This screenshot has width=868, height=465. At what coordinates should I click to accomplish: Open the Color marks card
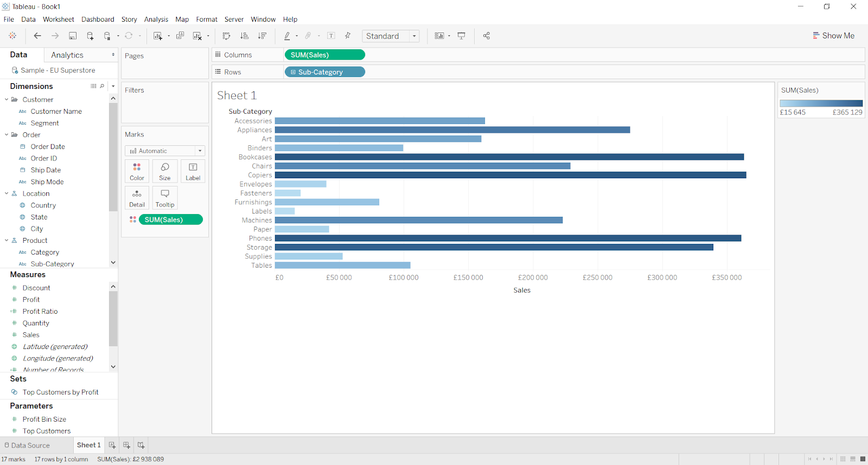pyautogui.click(x=137, y=171)
